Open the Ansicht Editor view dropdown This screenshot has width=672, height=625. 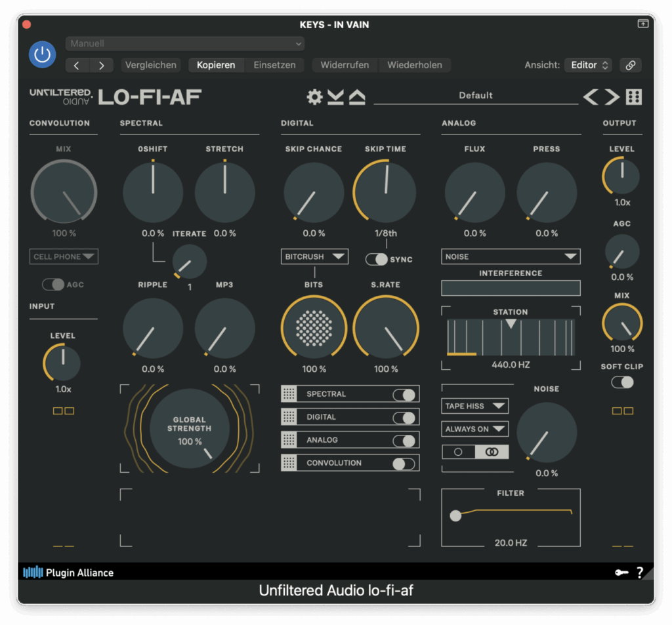[588, 65]
